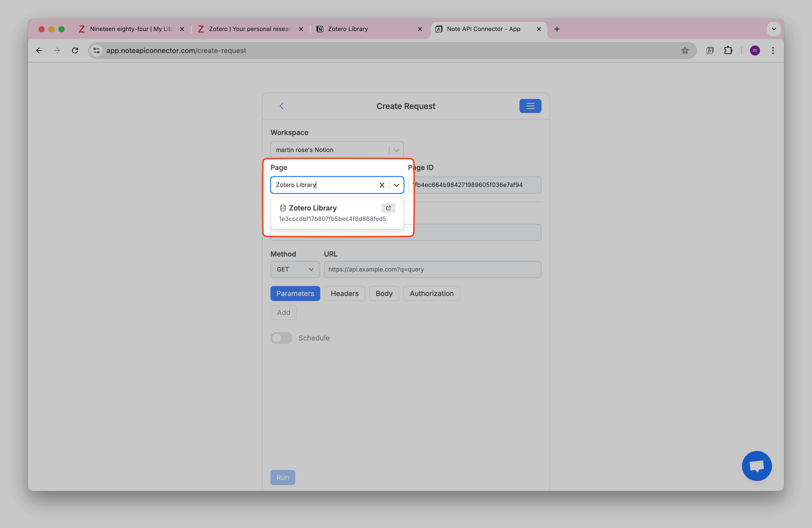This screenshot has width=812, height=528.
Task: Bookmark this page with the star
Action: [x=684, y=50]
